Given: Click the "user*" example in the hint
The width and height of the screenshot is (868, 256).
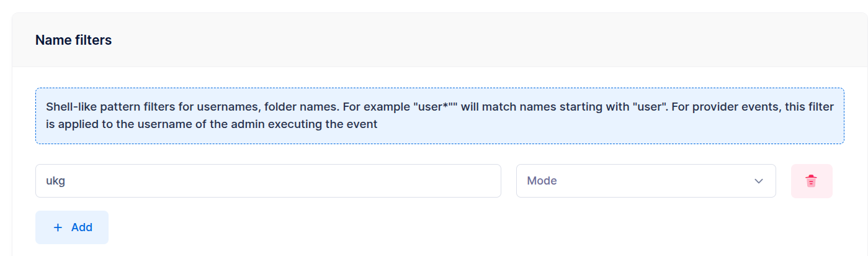Looking at the screenshot, I should 436,107.
